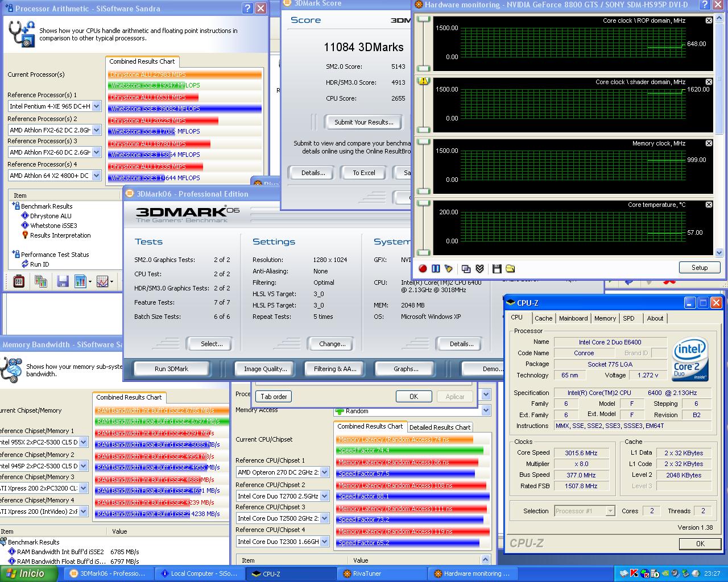Click the red record button in Hardware monitoring
Viewport: 728px width, 582px height.
[423, 268]
